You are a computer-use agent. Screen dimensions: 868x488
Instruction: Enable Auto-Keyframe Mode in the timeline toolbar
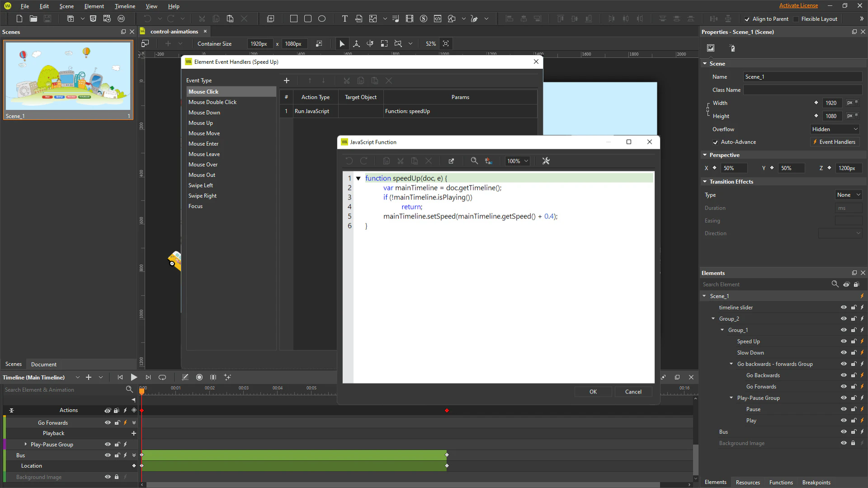pos(199,377)
